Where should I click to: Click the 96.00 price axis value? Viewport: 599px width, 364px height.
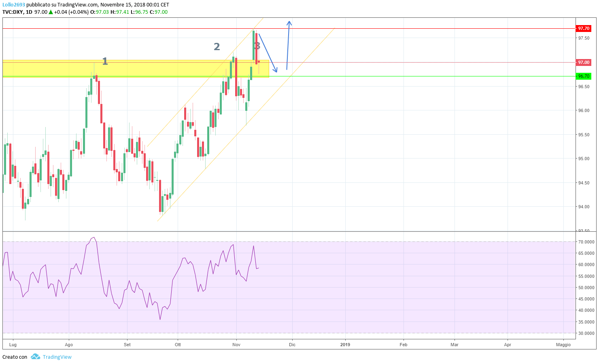(x=584, y=110)
